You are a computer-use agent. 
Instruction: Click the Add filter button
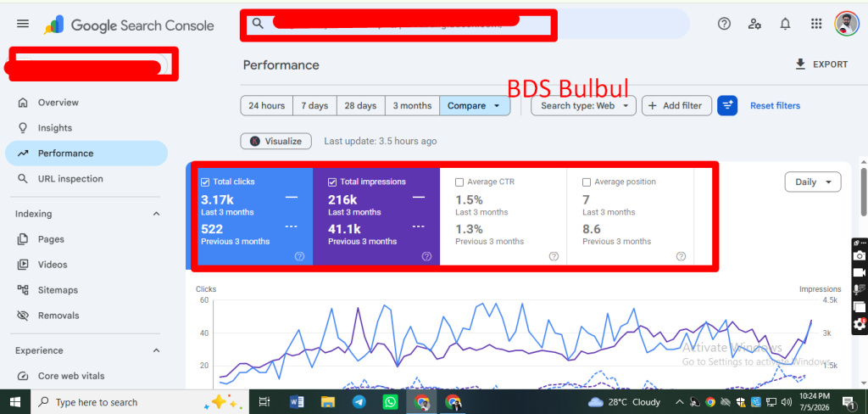click(676, 105)
